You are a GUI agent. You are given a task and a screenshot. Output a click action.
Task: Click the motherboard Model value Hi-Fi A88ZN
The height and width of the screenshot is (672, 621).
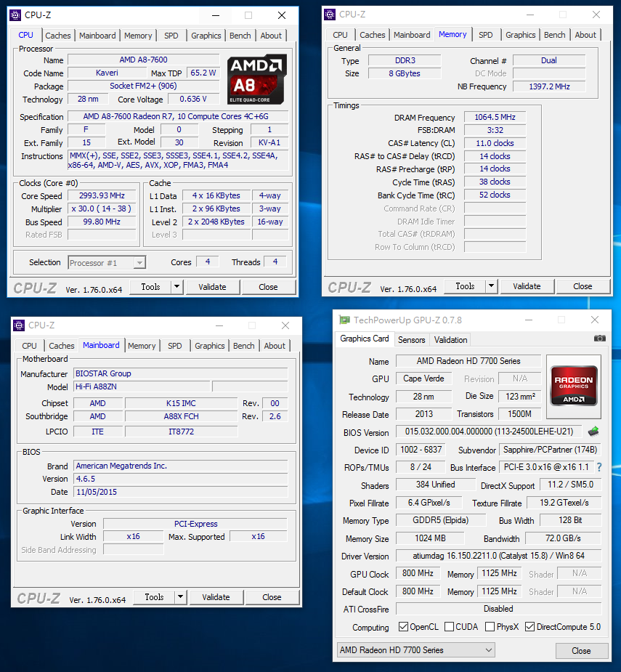pos(142,386)
